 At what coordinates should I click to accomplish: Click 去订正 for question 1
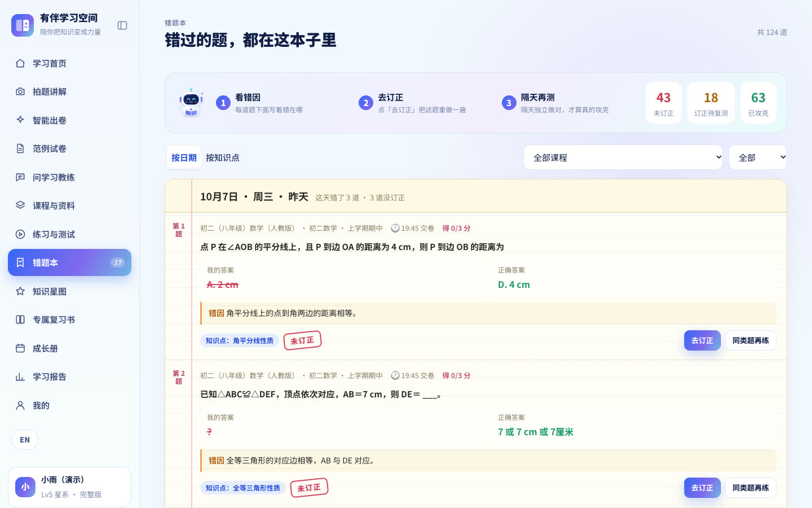(x=702, y=340)
